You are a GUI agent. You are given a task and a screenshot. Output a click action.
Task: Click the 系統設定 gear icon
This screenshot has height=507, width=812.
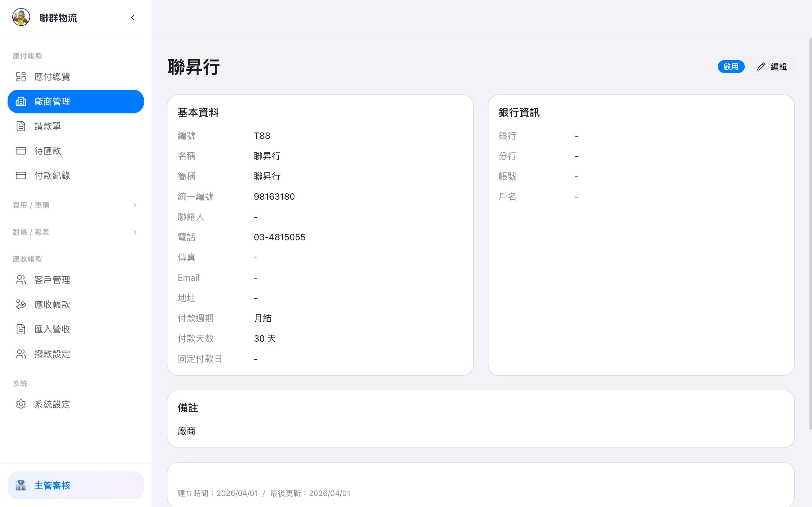click(x=21, y=404)
